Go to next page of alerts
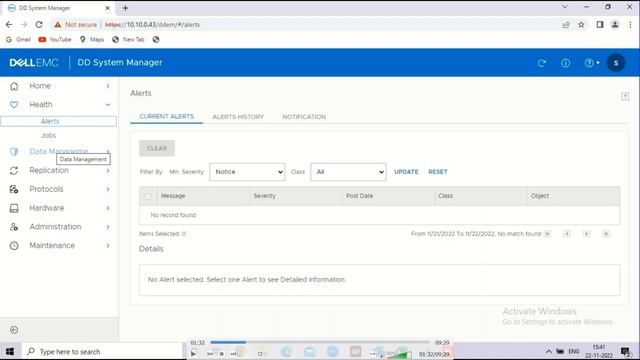 [x=587, y=234]
